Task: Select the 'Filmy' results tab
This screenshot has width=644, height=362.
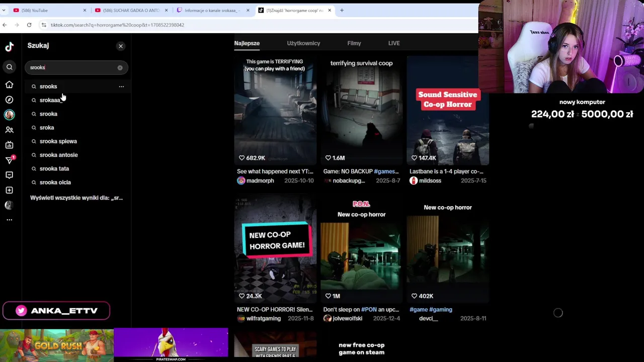Action: [x=354, y=43]
